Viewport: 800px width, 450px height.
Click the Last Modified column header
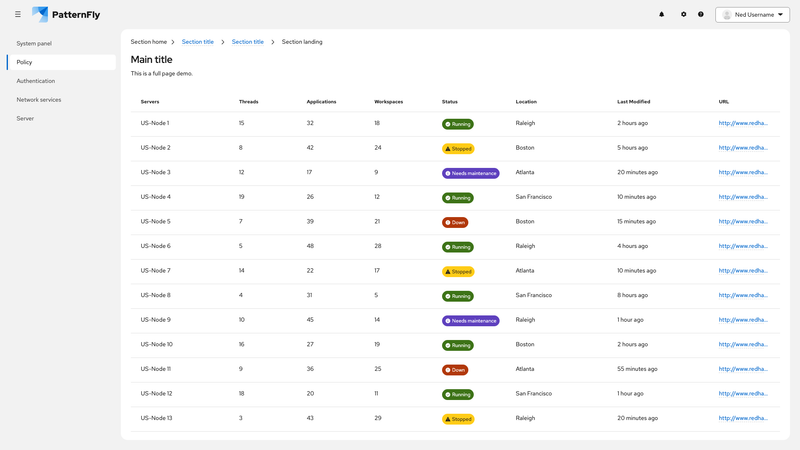[634, 102]
